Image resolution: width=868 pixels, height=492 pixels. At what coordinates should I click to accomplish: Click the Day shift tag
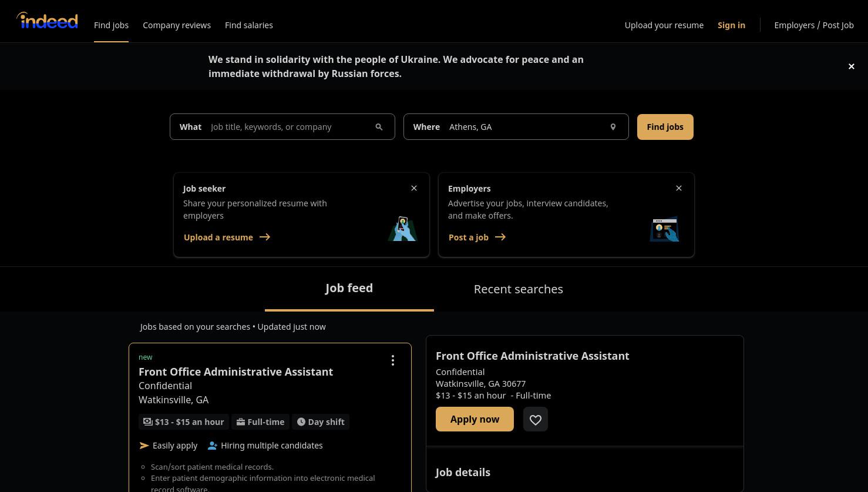pyautogui.click(x=321, y=422)
